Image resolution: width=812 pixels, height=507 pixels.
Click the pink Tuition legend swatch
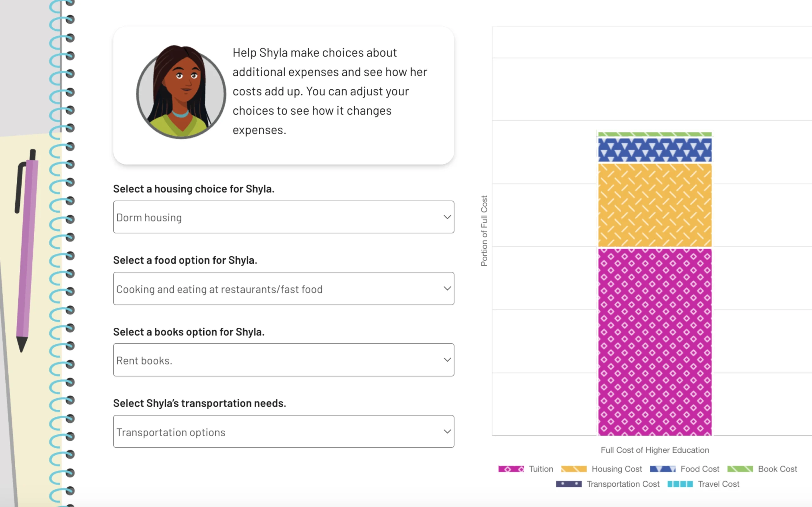tap(511, 469)
